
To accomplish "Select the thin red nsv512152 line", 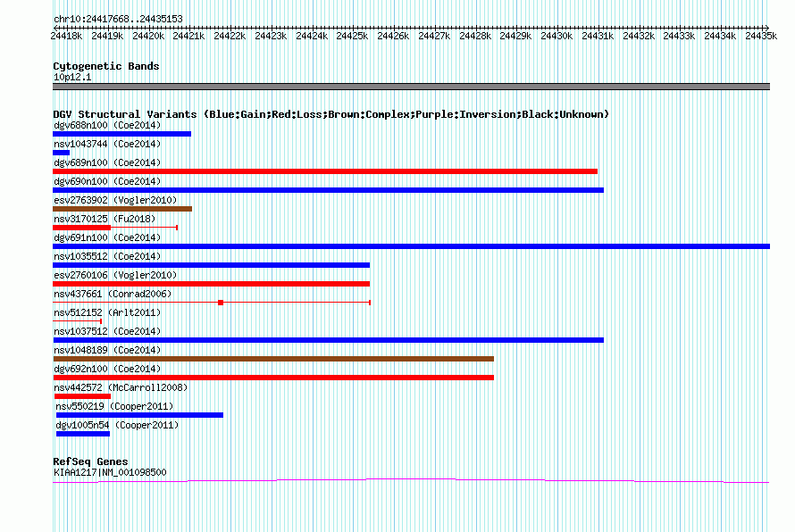I will pyautogui.click(x=77, y=321).
